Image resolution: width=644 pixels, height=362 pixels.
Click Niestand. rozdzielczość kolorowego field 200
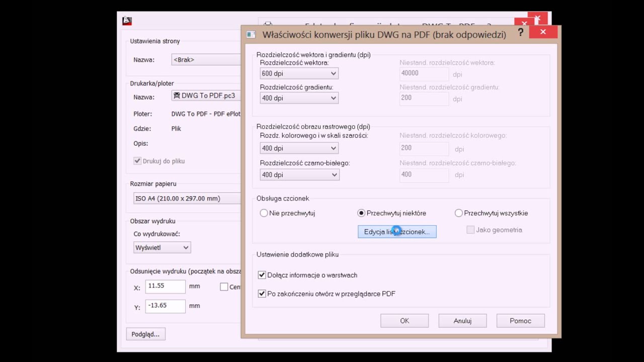424,148
